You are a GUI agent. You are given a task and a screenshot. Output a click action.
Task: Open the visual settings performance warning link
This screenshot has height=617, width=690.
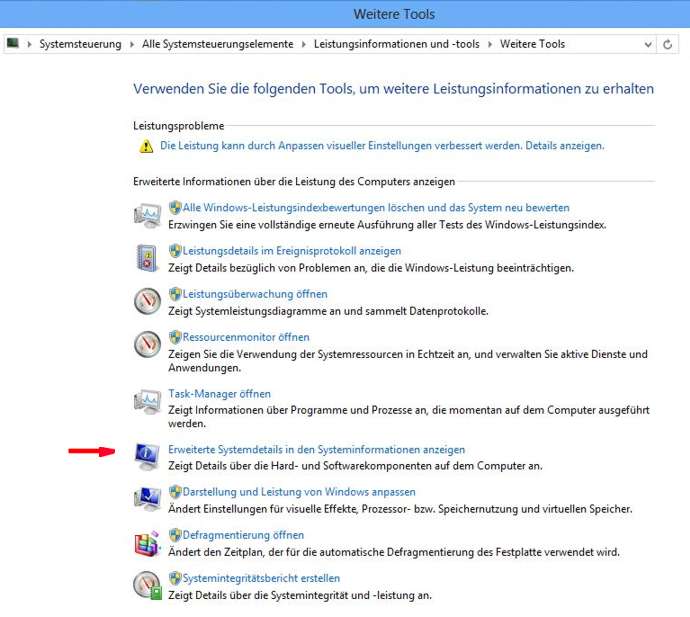tap(382, 146)
